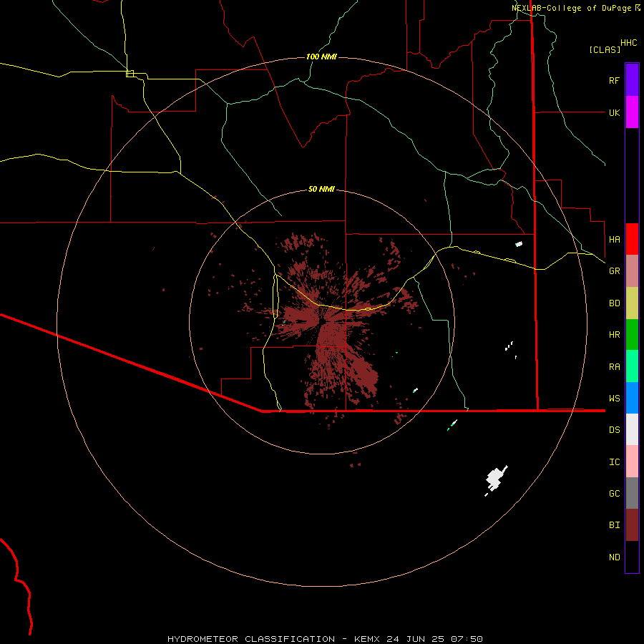Click the [CLAS] units label

point(605,50)
